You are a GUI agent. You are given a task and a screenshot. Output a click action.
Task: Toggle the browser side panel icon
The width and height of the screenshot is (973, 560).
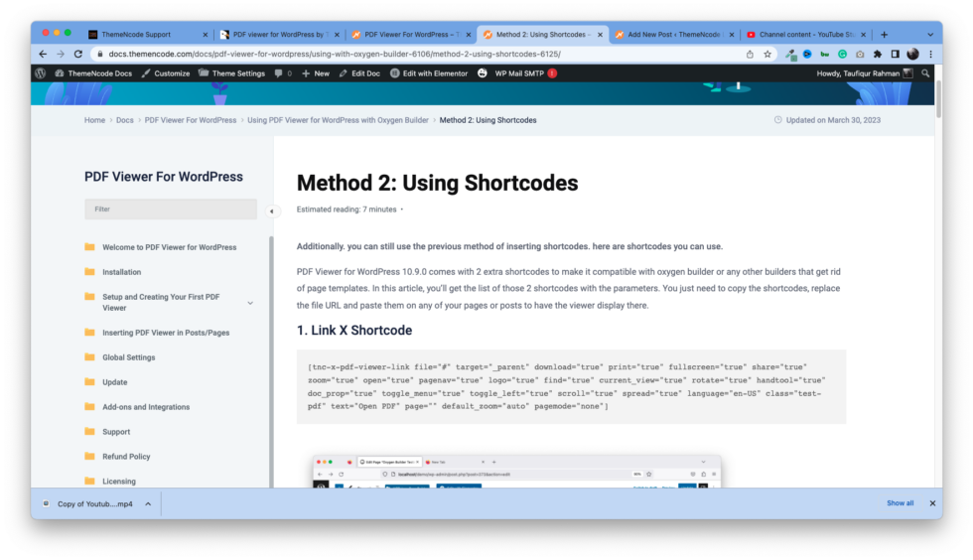click(x=895, y=54)
